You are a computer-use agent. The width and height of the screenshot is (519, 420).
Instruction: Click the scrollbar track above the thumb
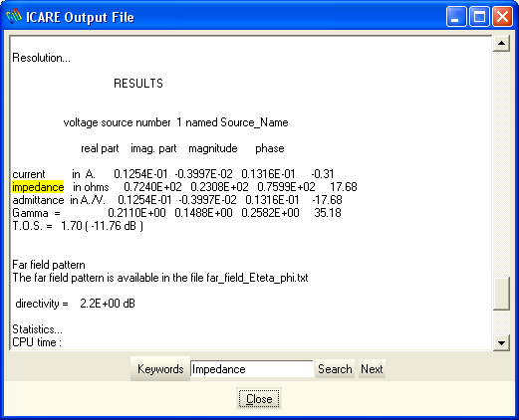[501, 164]
